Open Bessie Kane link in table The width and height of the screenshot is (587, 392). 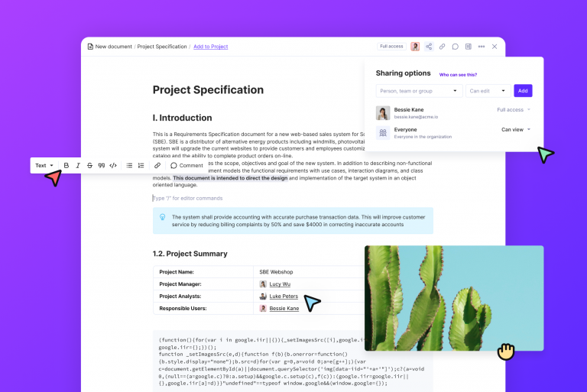pos(284,309)
